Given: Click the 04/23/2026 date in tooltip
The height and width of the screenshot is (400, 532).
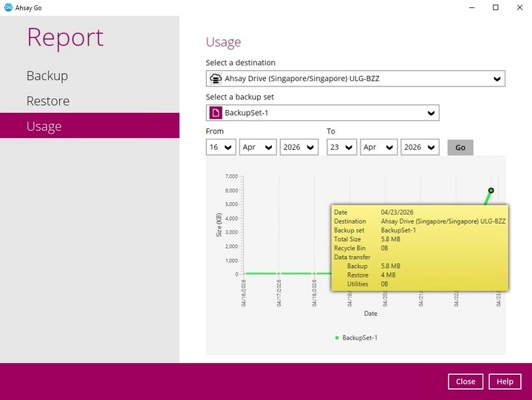Looking at the screenshot, I should pyautogui.click(x=397, y=213).
